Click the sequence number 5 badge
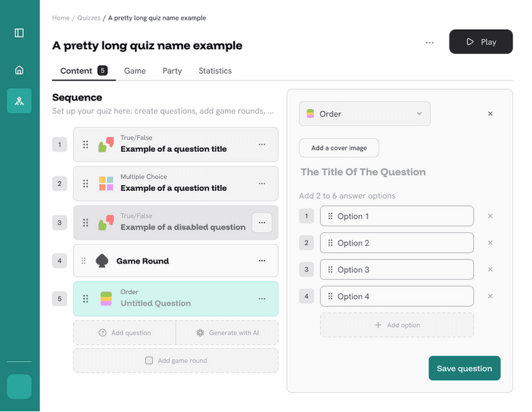Image resolution: width=532 pixels, height=412 pixels. point(59,299)
